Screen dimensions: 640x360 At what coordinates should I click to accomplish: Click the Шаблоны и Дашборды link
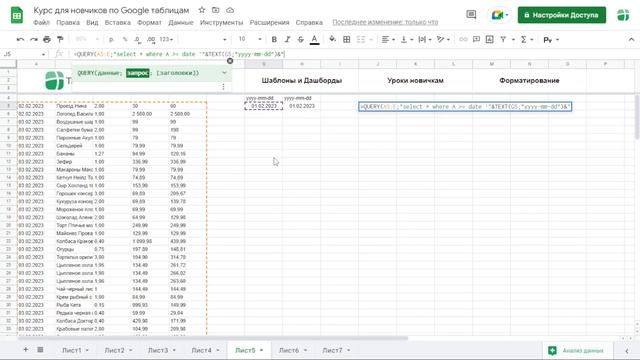click(302, 80)
